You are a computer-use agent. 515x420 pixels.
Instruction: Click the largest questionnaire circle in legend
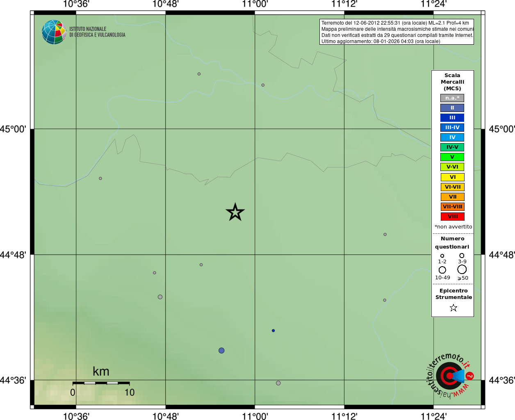[462, 269]
